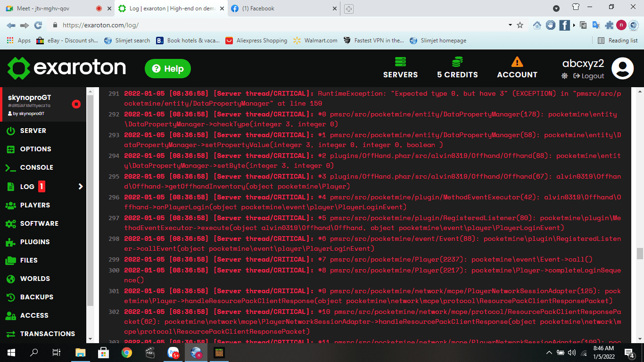Open the Facebook toolbar extension icon
Screen dimensions: 644x362
[564, 25]
